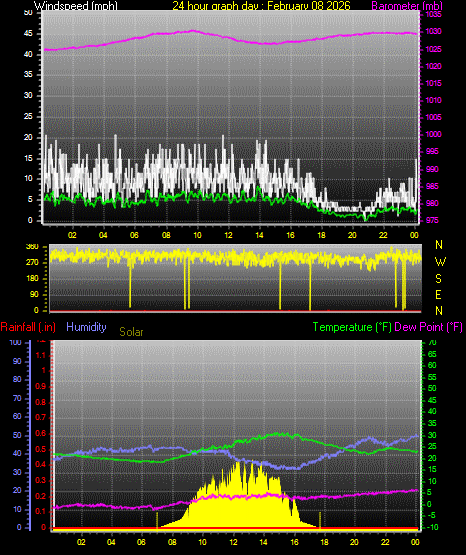Click the 'Rainfall (.in)' legend label

(28, 327)
